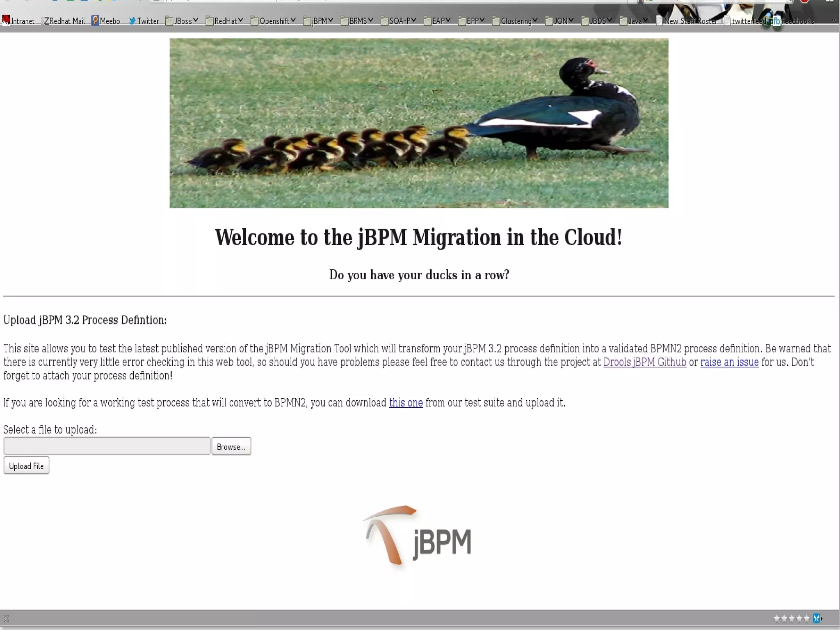Expand the RedHat bookmarks folder
Image resolution: width=840 pixels, height=630 pixels.
[225, 21]
